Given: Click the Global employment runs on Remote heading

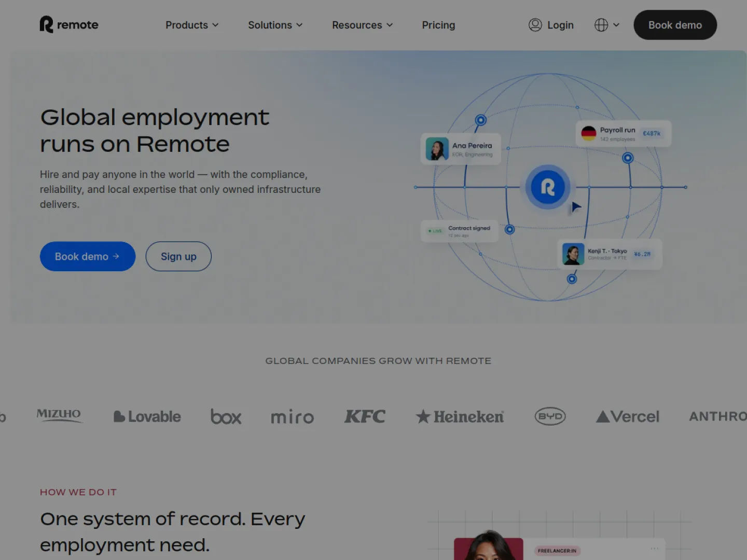Looking at the screenshot, I should tap(155, 131).
